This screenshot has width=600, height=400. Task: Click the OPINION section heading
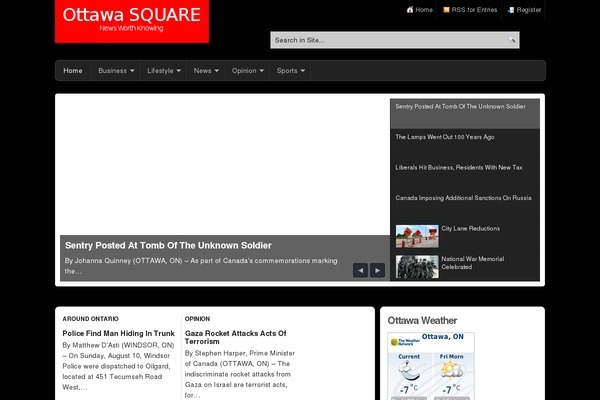point(197,319)
